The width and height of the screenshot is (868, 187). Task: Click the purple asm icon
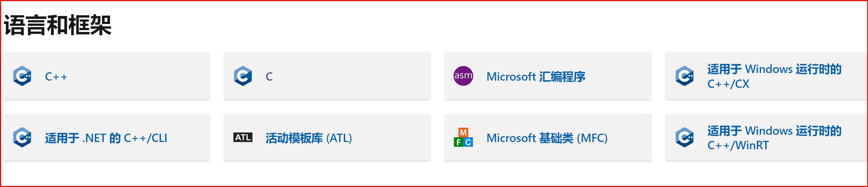pos(463,76)
